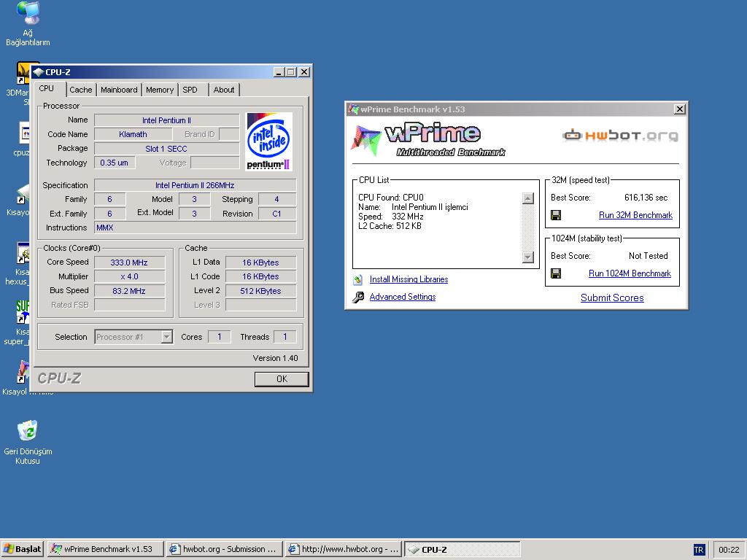747x560 pixels.
Task: Click 'L2 Cache: 512 KB' line in CPU List
Action: point(390,226)
